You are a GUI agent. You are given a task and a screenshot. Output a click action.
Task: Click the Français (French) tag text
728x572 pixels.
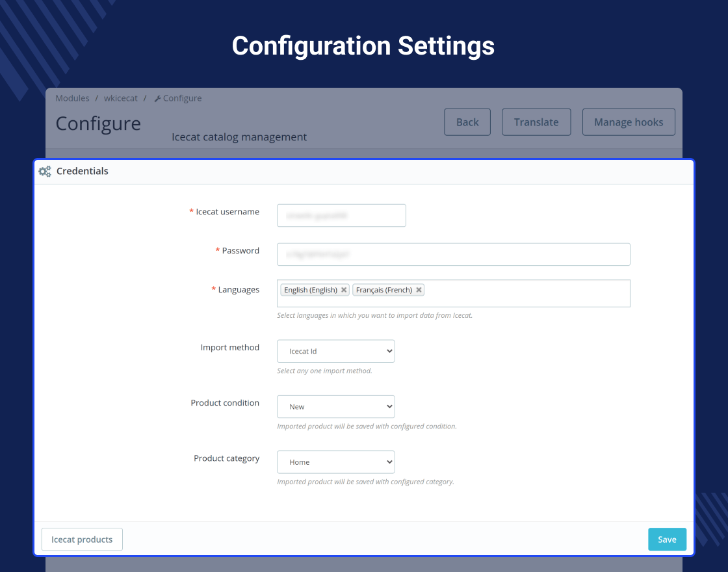384,290
